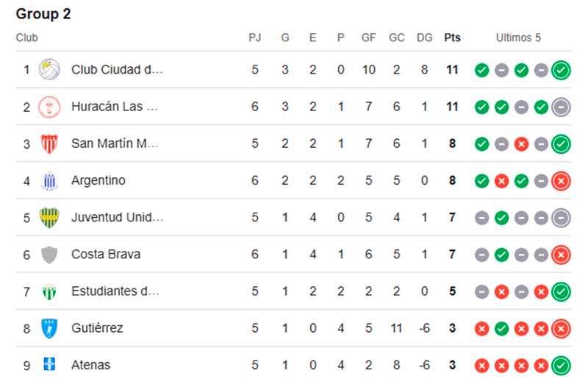Open the Gutiérrez team link

(x=97, y=328)
